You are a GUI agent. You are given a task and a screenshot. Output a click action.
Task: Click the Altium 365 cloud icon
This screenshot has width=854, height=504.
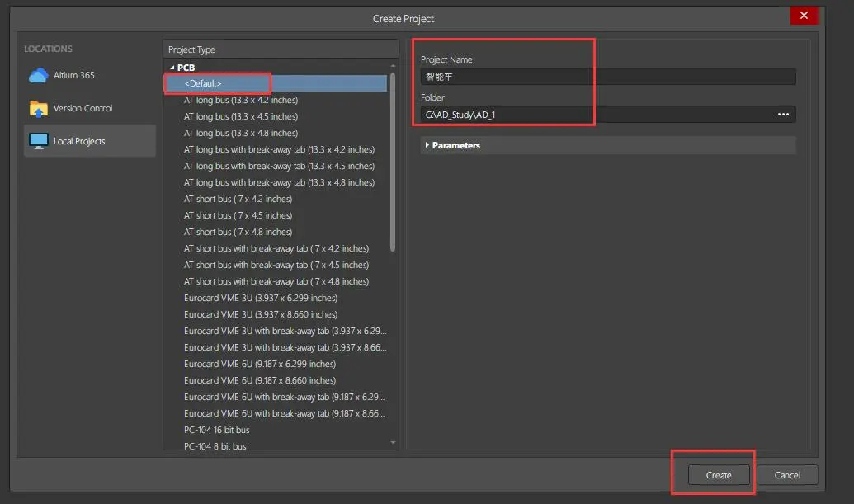click(x=38, y=76)
